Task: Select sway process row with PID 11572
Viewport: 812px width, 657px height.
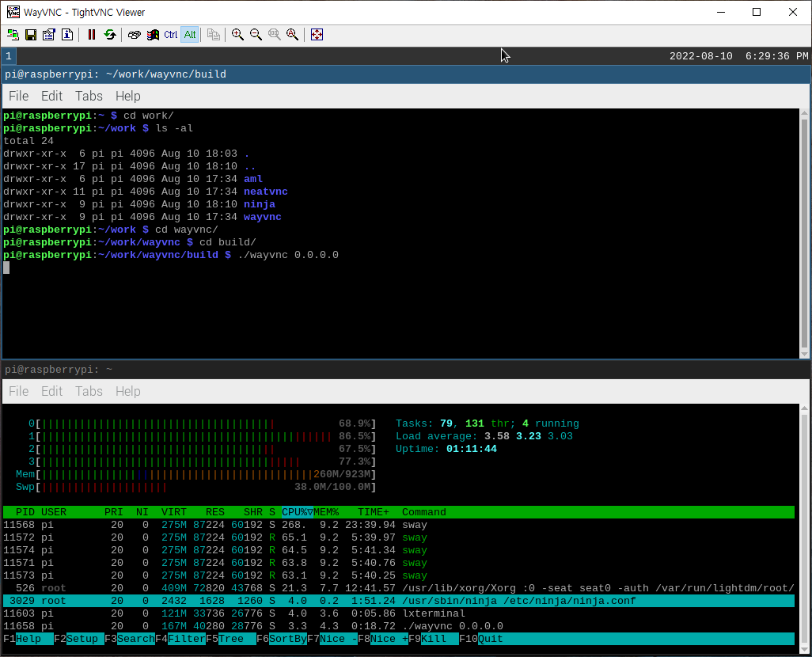Action: (x=399, y=537)
